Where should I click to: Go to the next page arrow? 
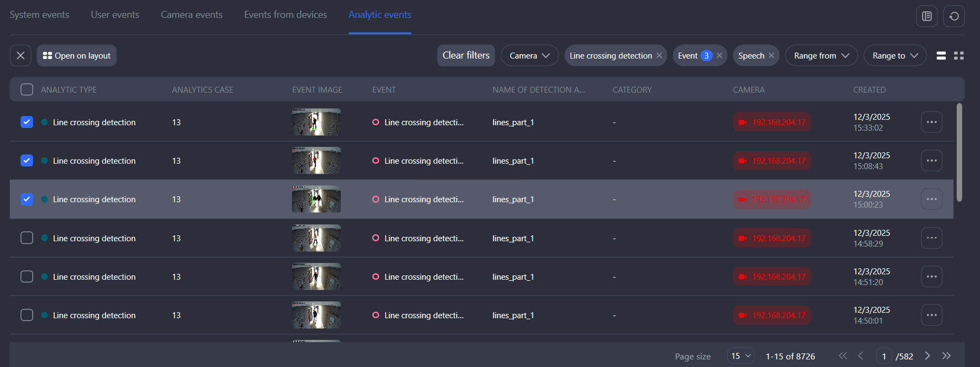tap(927, 356)
